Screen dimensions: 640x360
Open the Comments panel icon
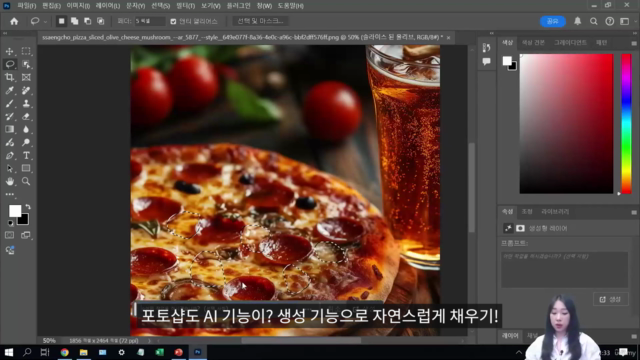coord(486,62)
